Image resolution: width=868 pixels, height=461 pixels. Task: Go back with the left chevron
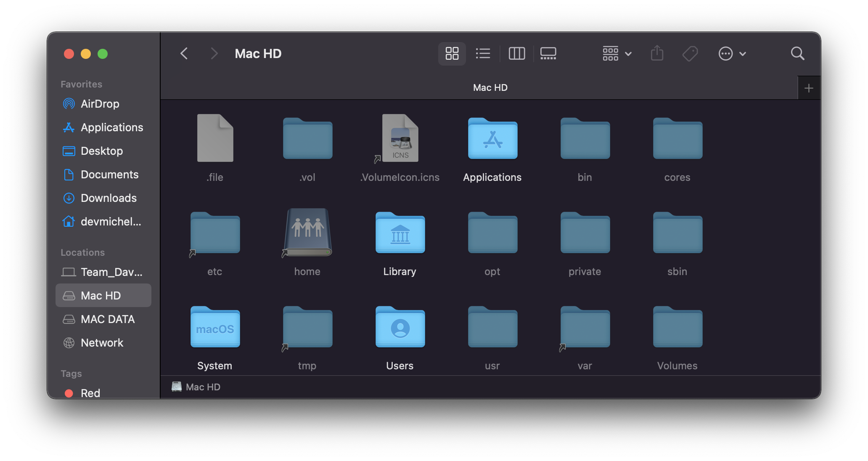coord(184,53)
